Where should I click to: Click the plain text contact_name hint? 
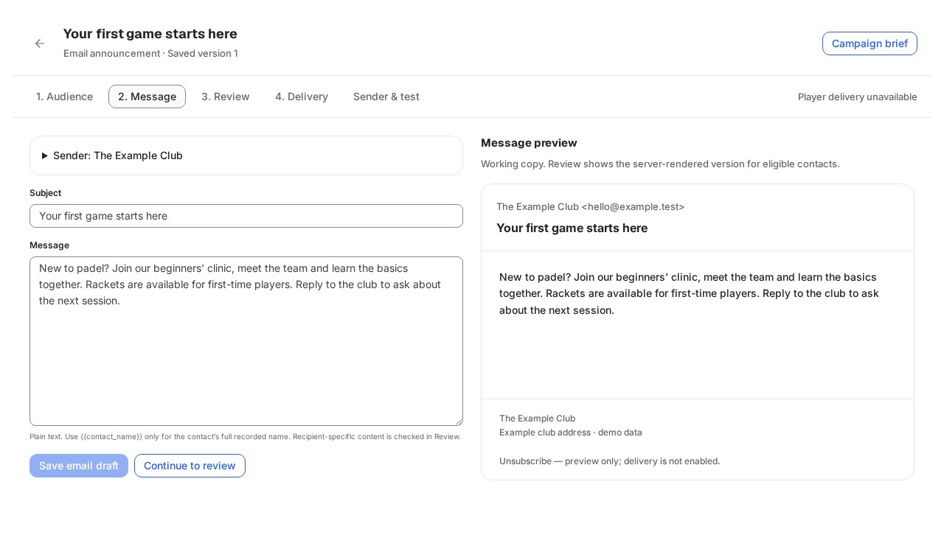click(245, 436)
